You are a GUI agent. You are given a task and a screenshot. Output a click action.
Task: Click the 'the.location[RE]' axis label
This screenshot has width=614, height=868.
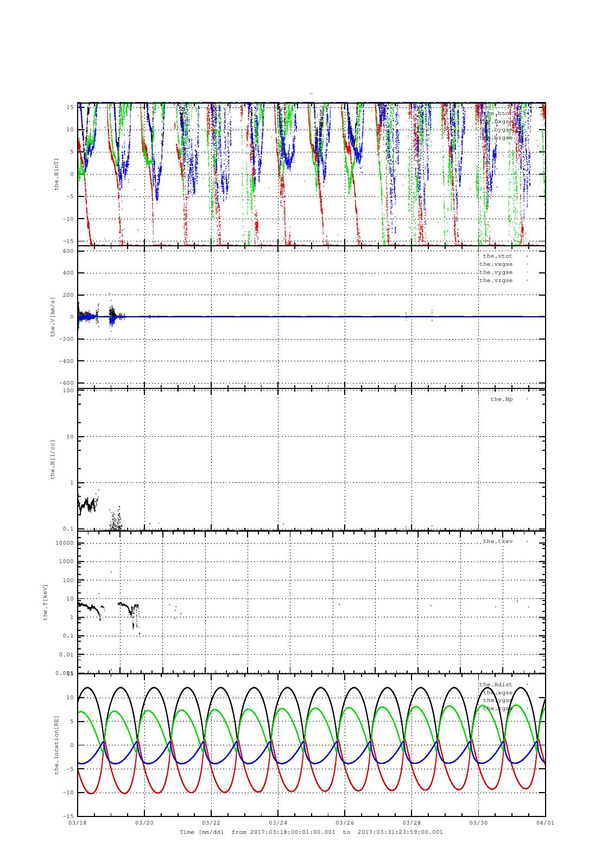pyautogui.click(x=56, y=744)
